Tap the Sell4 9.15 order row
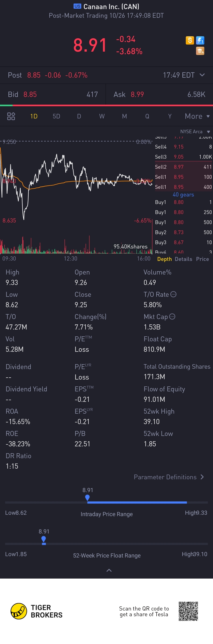The image size is (213, 644). point(183,147)
